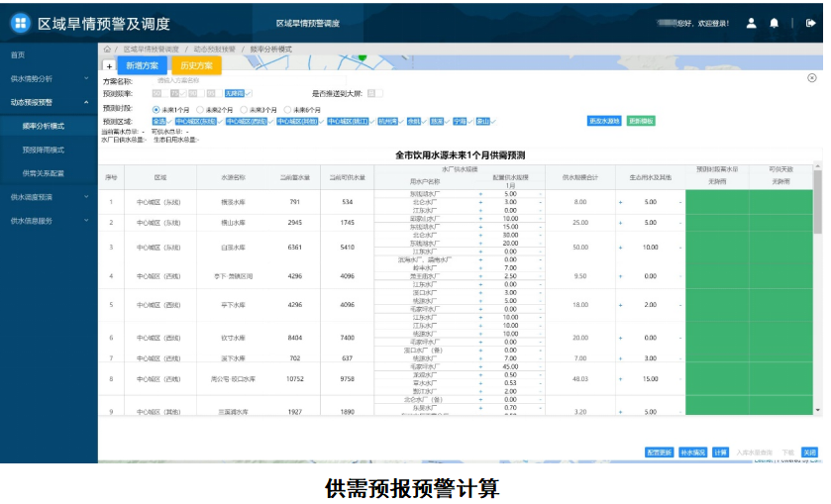This screenshot has height=504, width=831.
Task: Click scroll up arrow of table
Action: [x=818, y=166]
